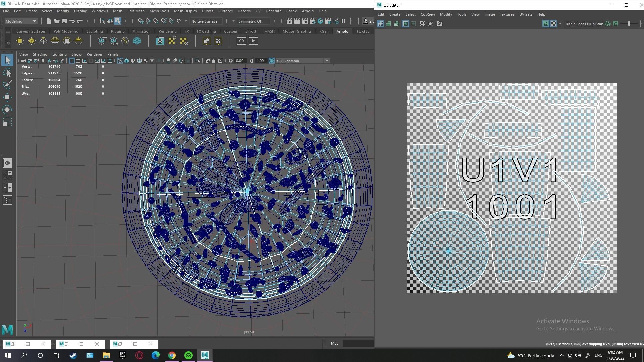Screen dimensions: 644x362
Task: Select the Paint Selection tool
Action: tap(7, 84)
